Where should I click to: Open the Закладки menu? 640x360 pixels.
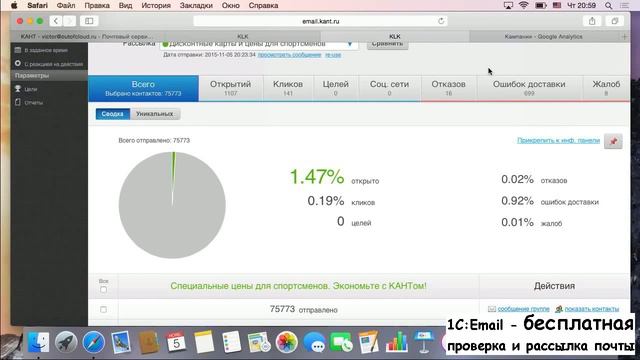(196, 5)
